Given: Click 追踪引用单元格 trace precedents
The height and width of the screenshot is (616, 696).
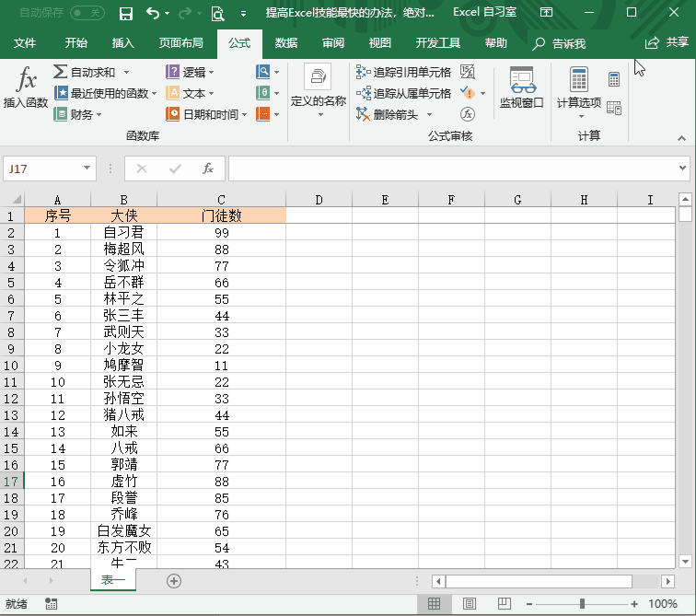Looking at the screenshot, I should click(x=364, y=72).
